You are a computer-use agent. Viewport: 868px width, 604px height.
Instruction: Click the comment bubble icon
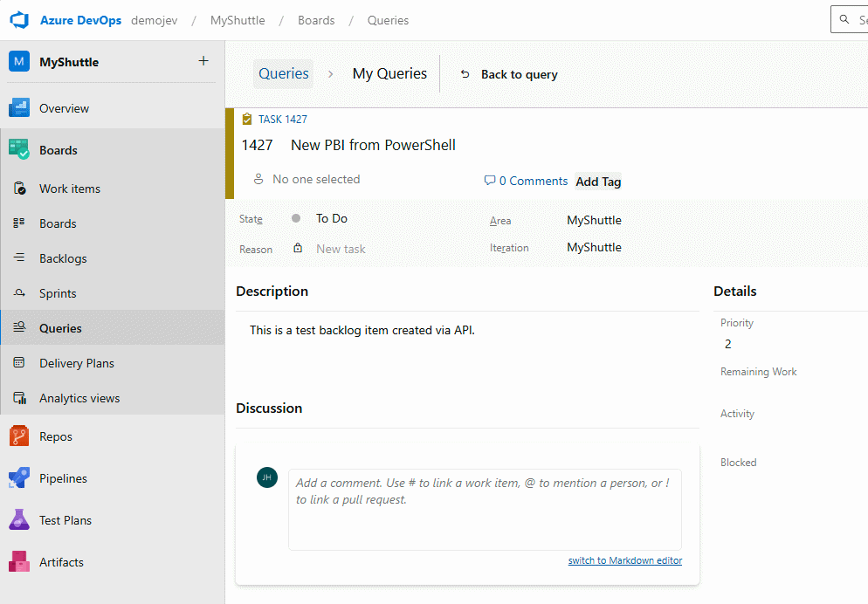(x=489, y=181)
